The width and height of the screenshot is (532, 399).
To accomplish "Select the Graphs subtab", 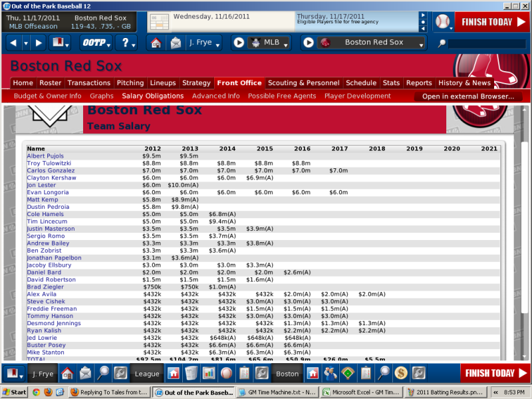I will [102, 96].
